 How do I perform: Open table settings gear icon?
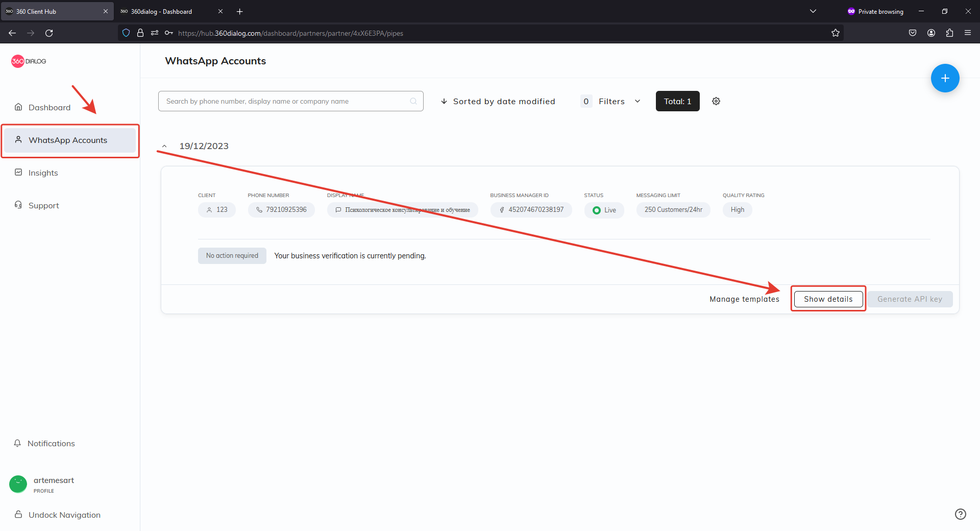pos(716,101)
